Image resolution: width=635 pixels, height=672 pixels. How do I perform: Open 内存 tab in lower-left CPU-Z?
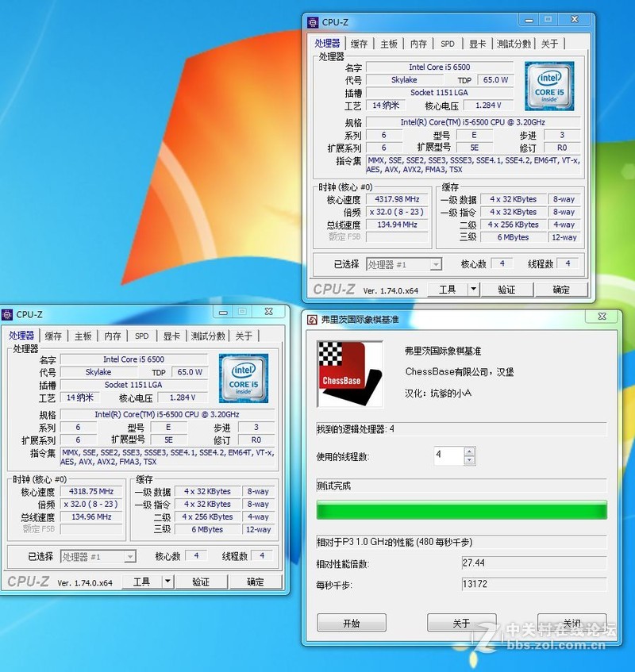[113, 336]
